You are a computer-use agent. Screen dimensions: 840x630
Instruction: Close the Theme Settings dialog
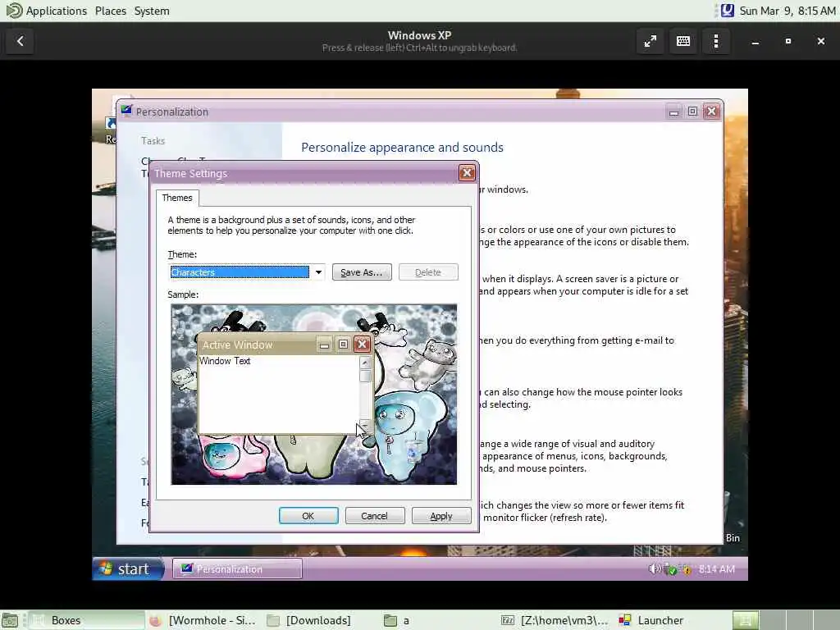tap(467, 173)
